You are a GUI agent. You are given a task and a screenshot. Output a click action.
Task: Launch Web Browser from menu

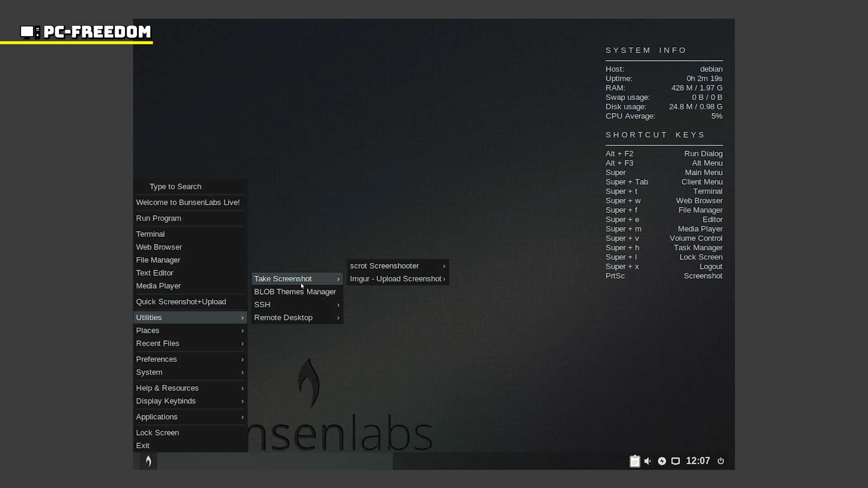[159, 247]
